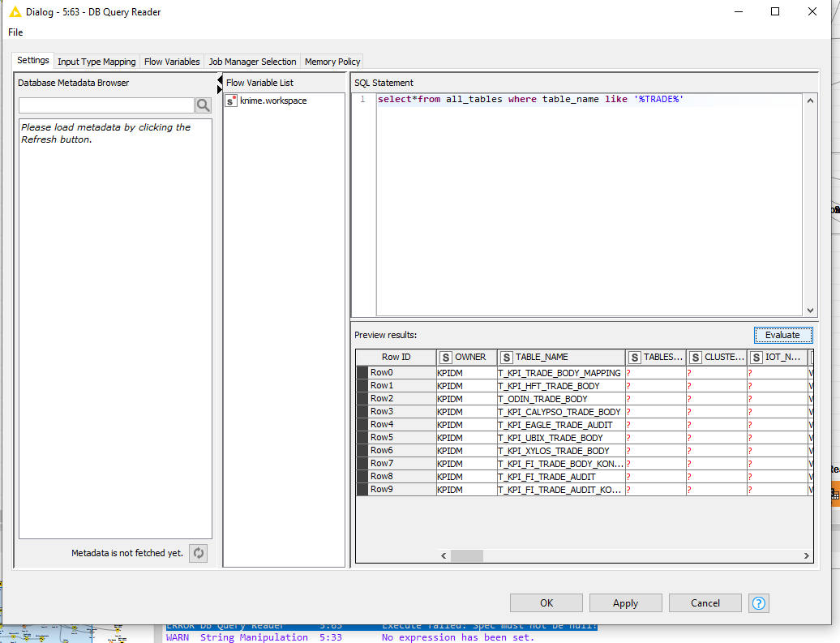Click inside the SQL statement editor line

(x=589, y=100)
